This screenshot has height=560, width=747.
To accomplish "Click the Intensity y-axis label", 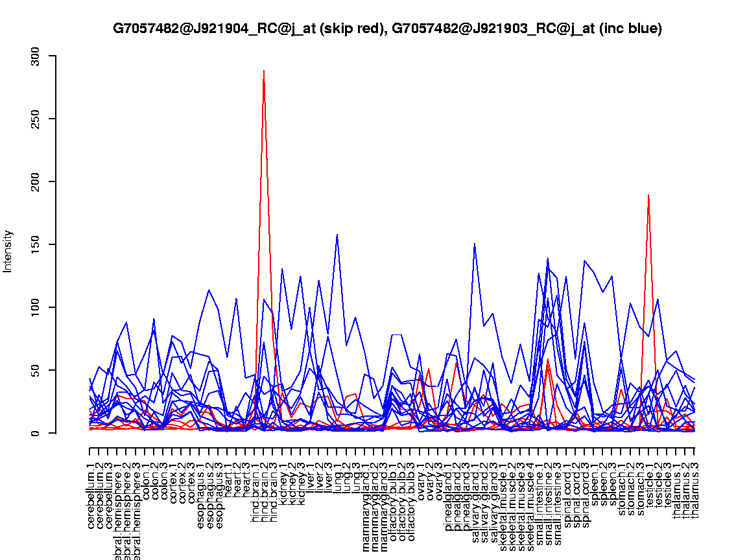I will [x=8, y=251].
